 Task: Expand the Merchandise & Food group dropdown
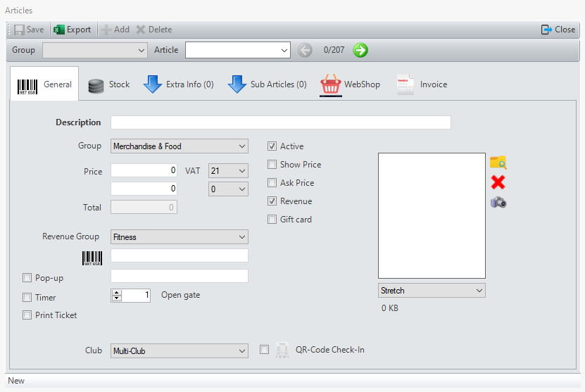click(x=180, y=146)
